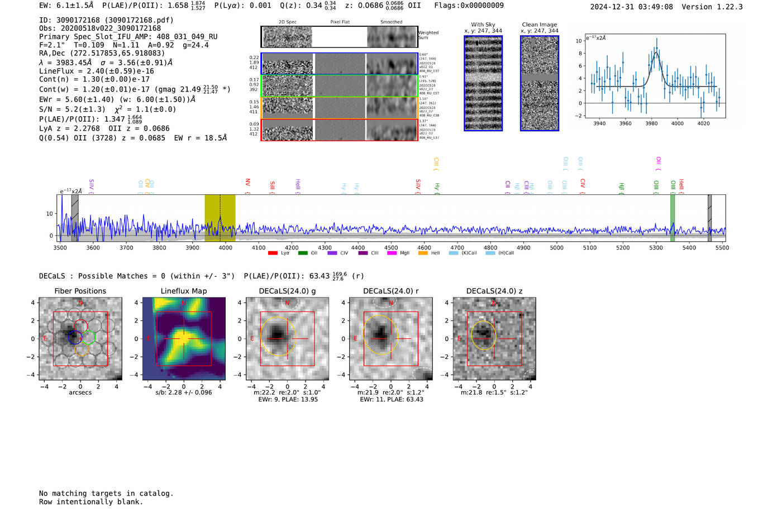Click the green band near 5350 in spectrum

673,218
